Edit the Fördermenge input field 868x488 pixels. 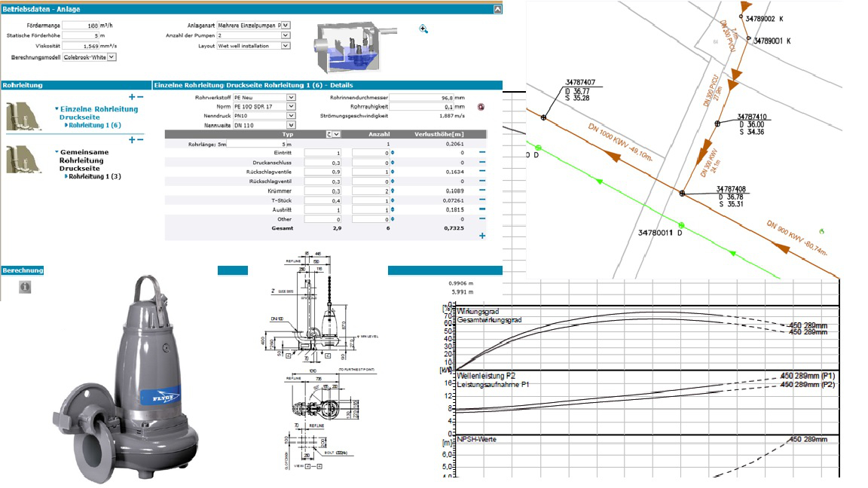pos(81,23)
